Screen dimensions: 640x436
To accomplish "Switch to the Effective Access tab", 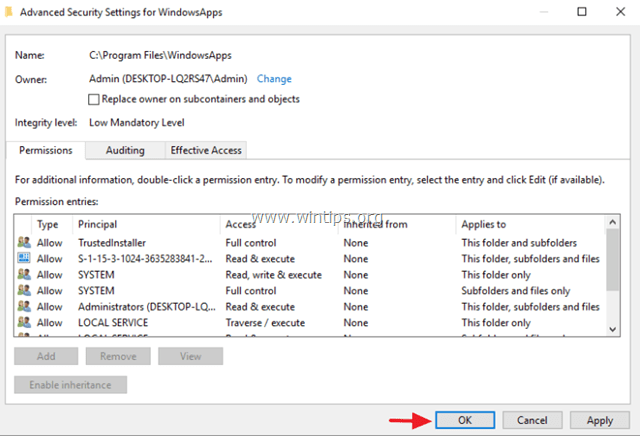I will (206, 150).
